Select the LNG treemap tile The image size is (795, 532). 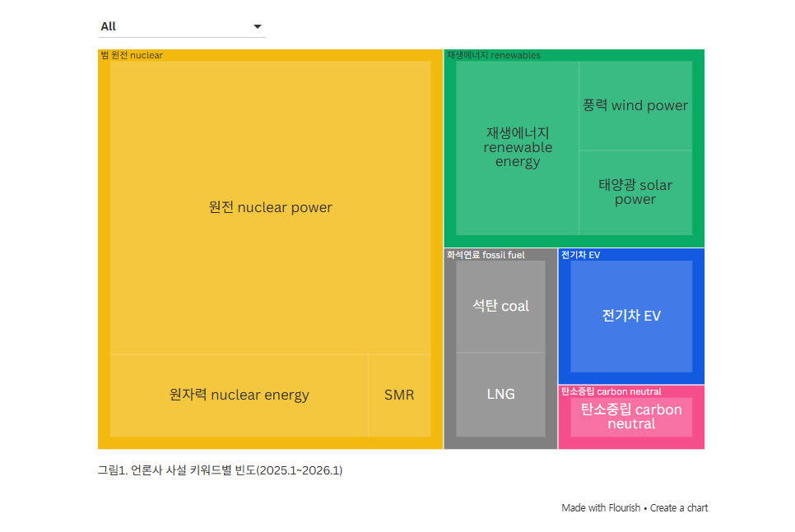tap(501, 394)
